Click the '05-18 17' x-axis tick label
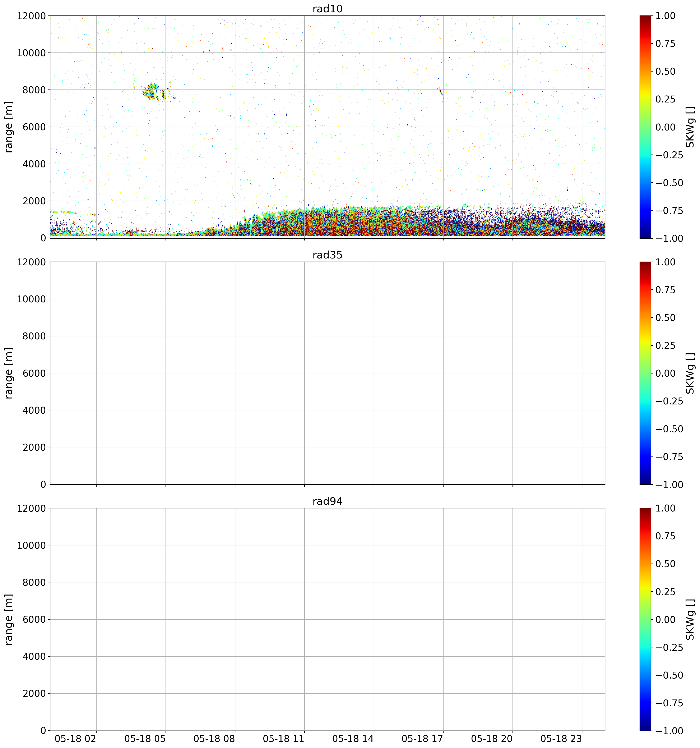Viewport: 700px width, 748px height. (422, 739)
